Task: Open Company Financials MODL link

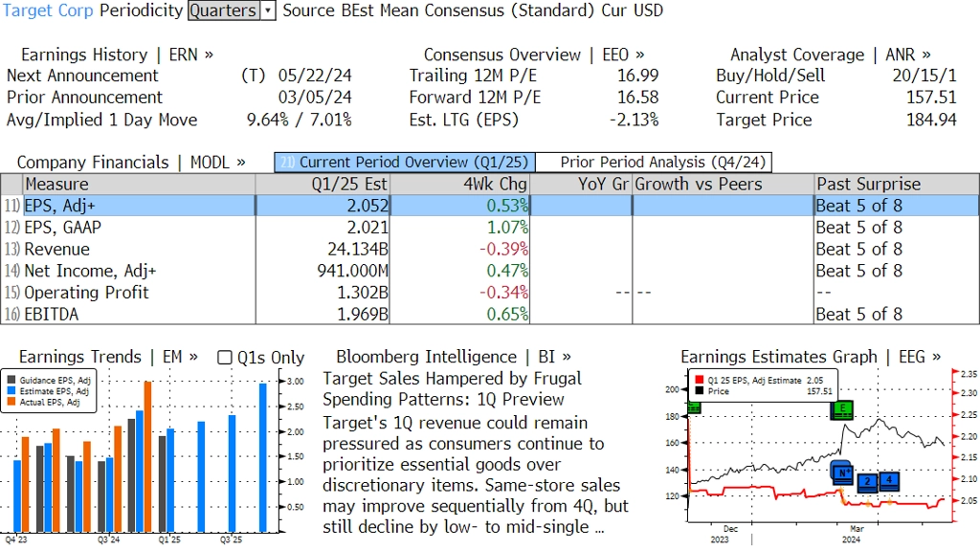Action: click(x=131, y=163)
